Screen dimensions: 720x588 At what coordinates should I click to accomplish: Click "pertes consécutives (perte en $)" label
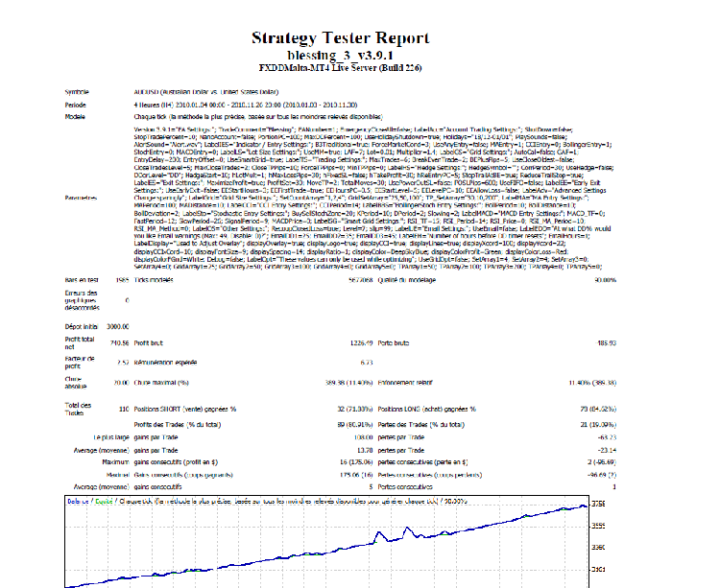[x=423, y=462]
